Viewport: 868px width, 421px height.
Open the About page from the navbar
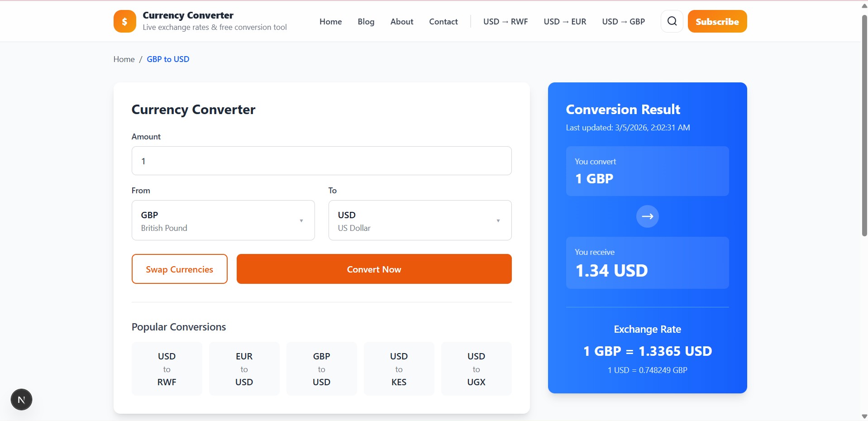(401, 21)
